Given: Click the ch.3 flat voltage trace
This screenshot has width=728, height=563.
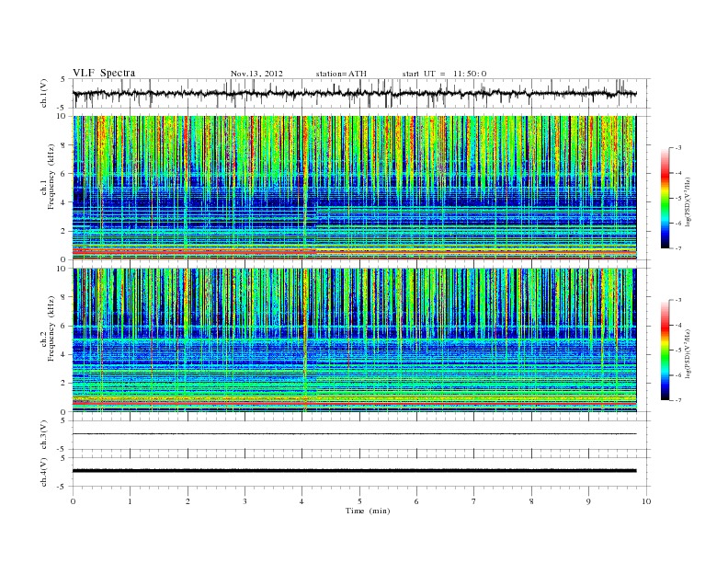Looking at the screenshot, I should 354,434.
